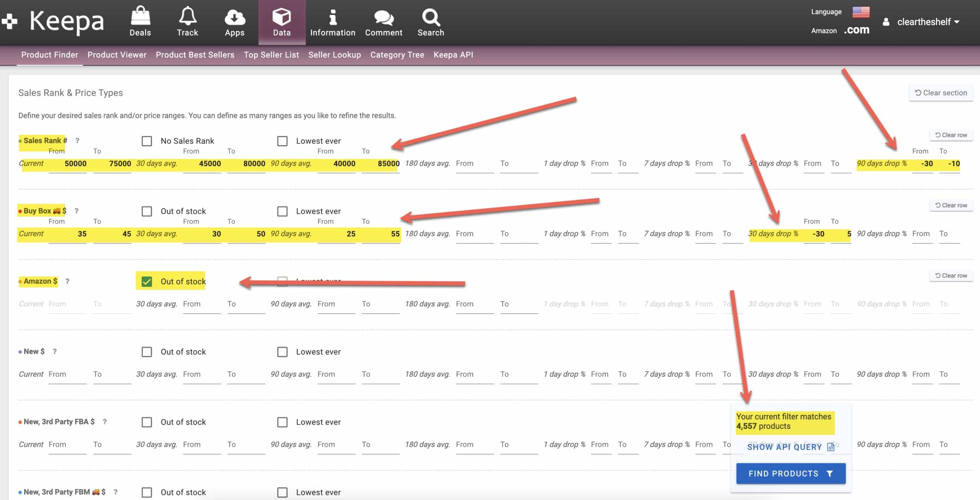Enable New $ Lowest ever checkbox
The image size is (980, 500).
282,352
